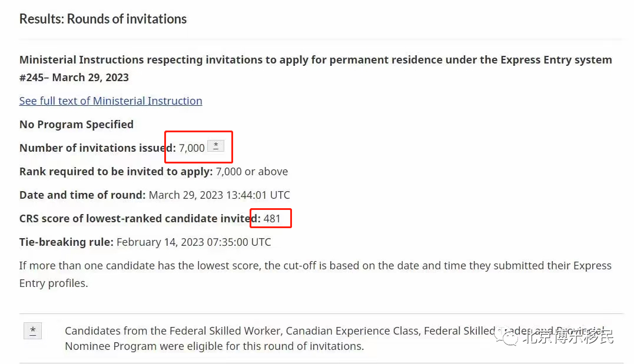Click the 481 CRS score value
Image resolution: width=634 pixels, height=364 pixels.
pos(272,219)
